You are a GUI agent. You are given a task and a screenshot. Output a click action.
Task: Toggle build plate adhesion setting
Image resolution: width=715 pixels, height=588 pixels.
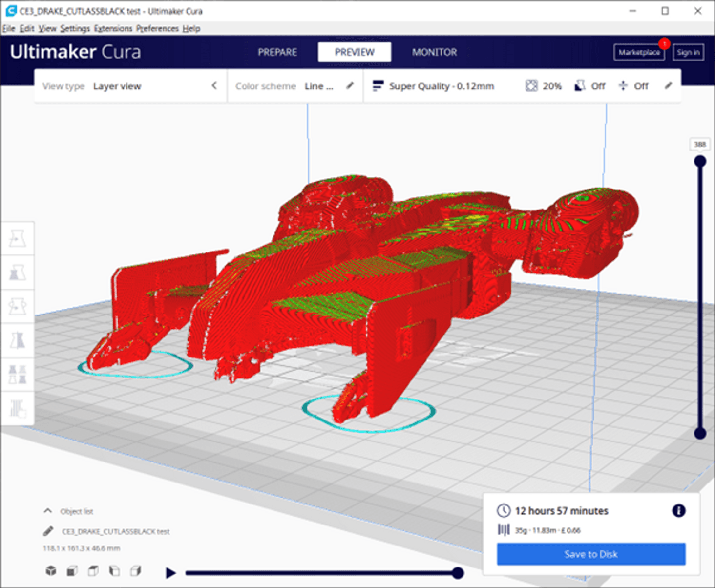(633, 86)
